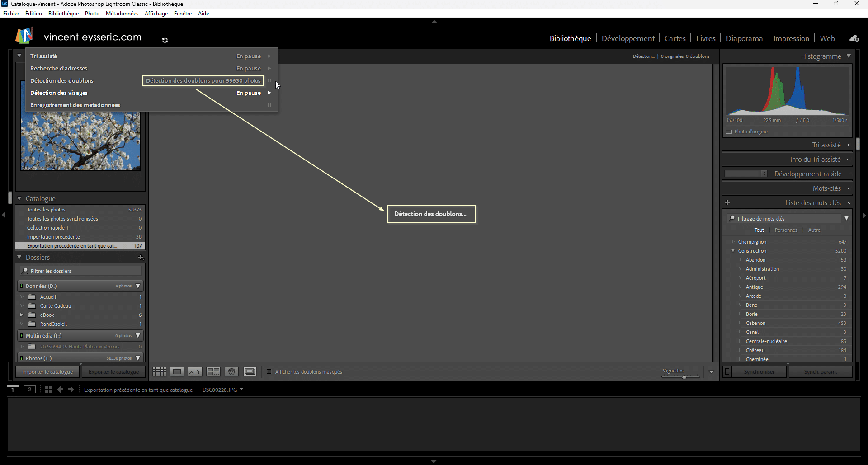Click the main window 1 icon
The height and width of the screenshot is (465, 868).
pyautogui.click(x=13, y=390)
